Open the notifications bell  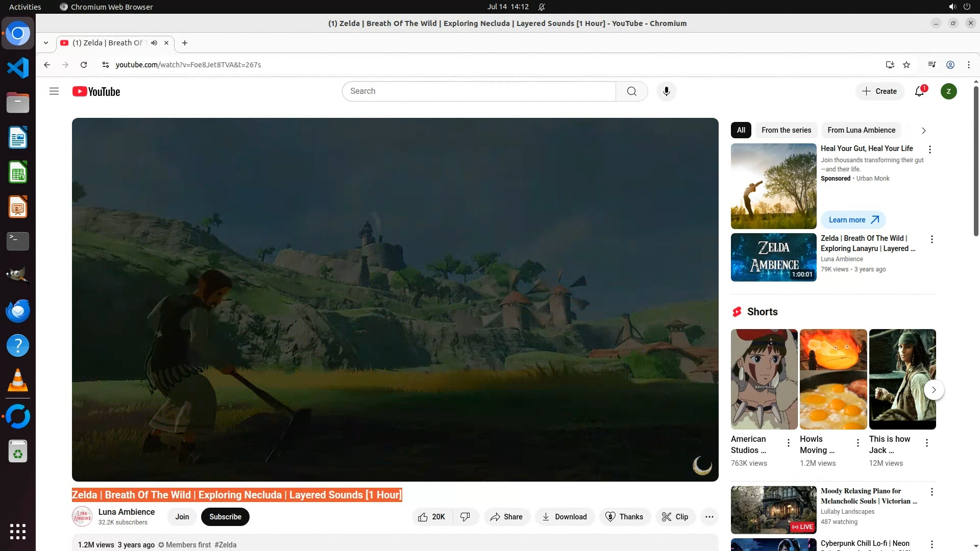click(x=919, y=91)
